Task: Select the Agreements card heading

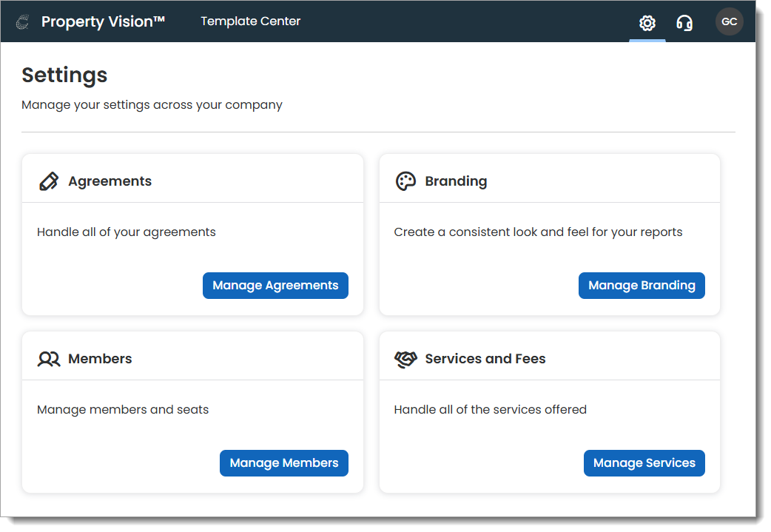Action: pos(110,181)
